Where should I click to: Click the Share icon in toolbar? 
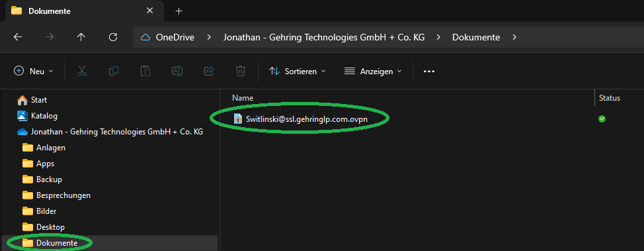pos(209,71)
